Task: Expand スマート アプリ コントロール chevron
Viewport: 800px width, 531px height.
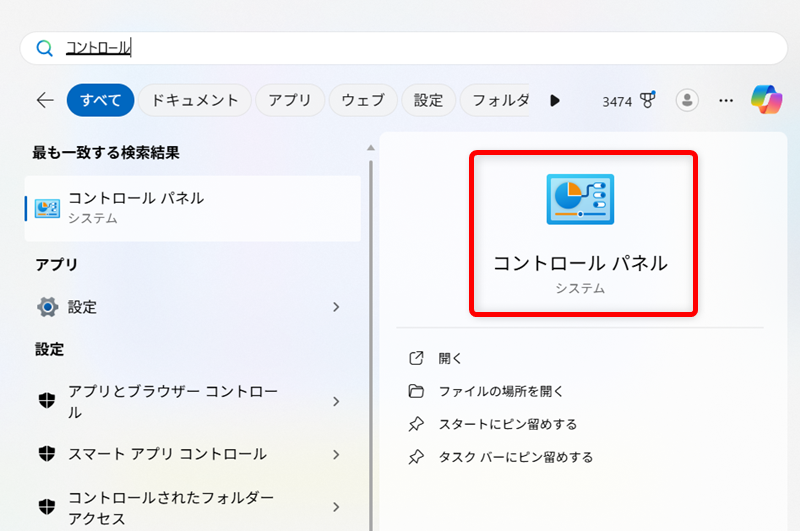Action: (x=336, y=454)
